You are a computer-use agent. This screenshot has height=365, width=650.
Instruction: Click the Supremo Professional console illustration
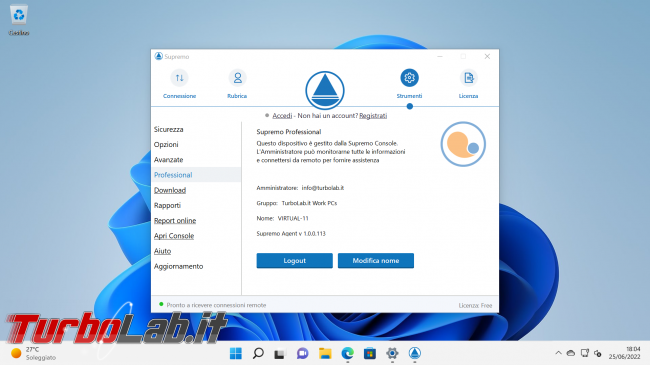pos(463,144)
